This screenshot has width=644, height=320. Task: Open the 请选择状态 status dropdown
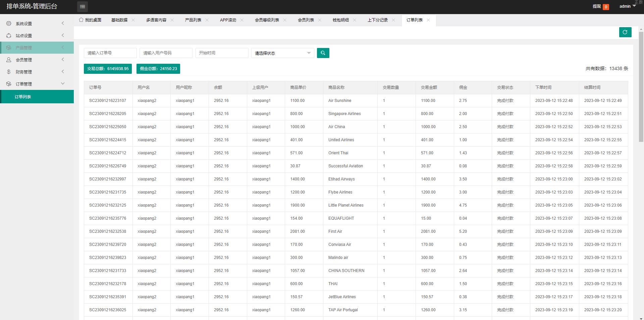coord(282,53)
